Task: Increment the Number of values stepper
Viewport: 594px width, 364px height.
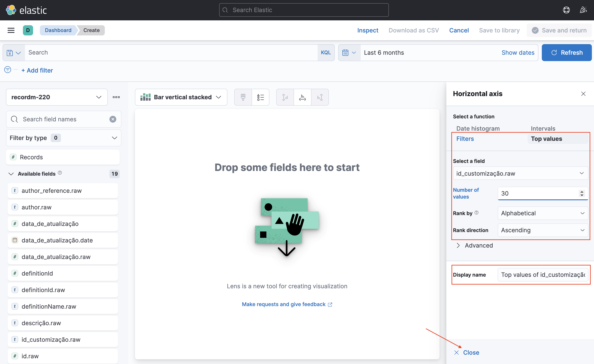Action: click(582, 192)
